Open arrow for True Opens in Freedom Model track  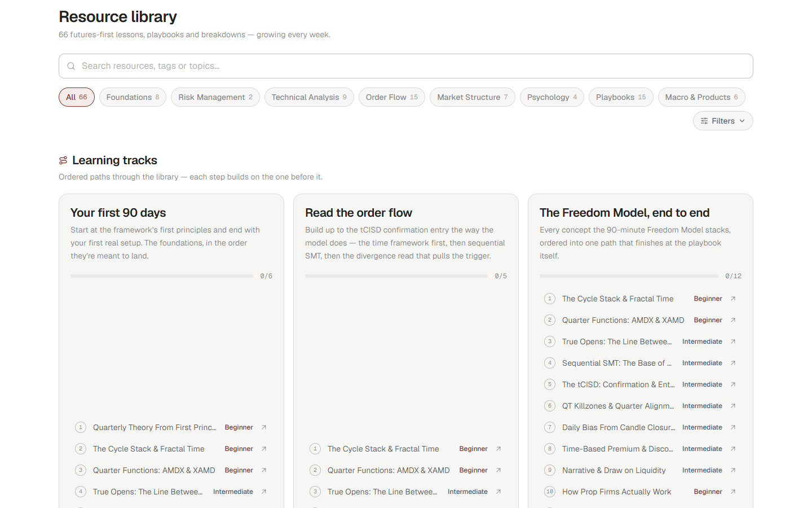tap(733, 341)
